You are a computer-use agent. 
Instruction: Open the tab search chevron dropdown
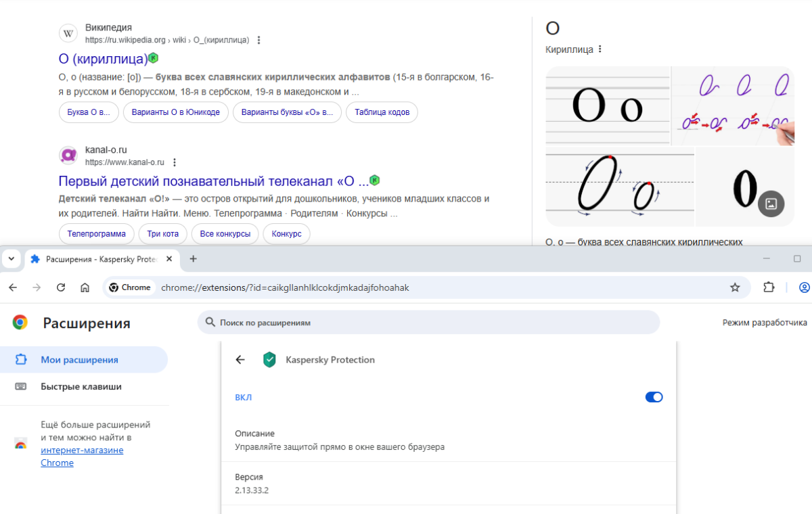pyautogui.click(x=11, y=259)
